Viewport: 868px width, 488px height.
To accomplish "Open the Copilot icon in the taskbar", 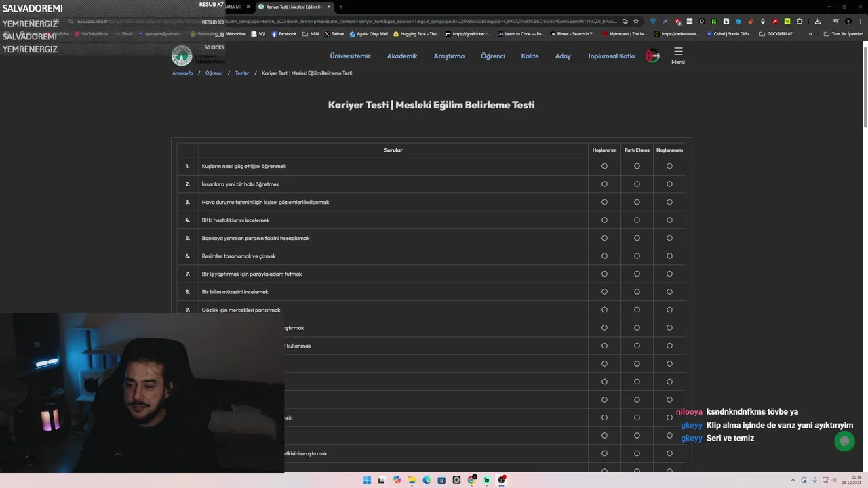I will coord(397,480).
